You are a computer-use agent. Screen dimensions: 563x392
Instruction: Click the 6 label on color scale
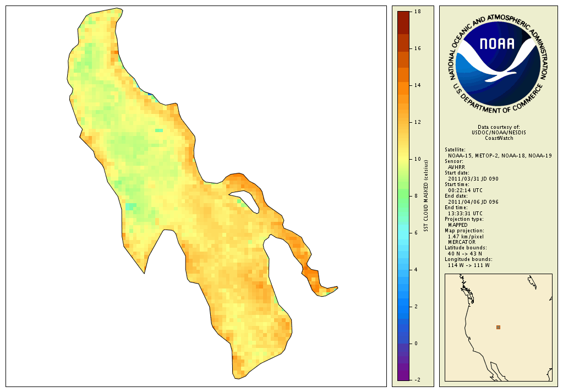416,233
